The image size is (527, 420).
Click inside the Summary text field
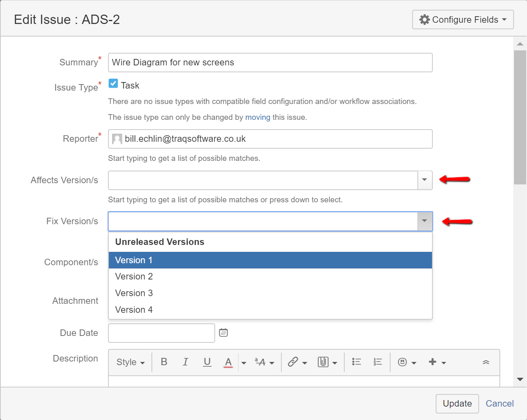point(270,62)
